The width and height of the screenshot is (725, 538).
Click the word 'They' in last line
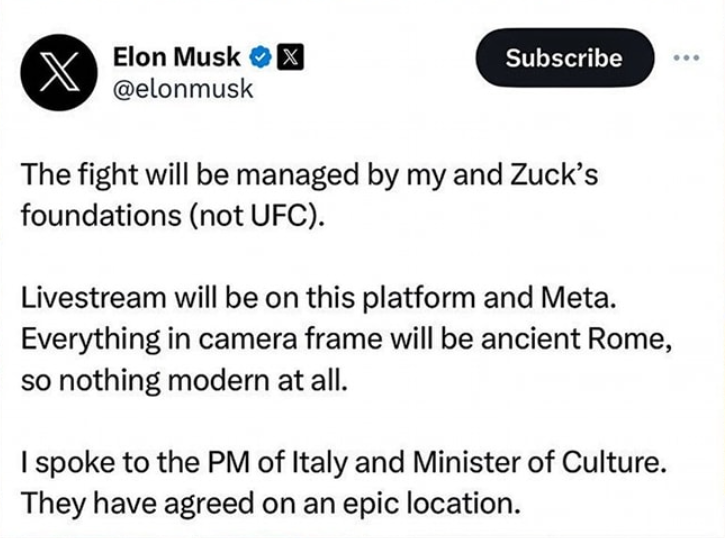pyautogui.click(x=53, y=504)
